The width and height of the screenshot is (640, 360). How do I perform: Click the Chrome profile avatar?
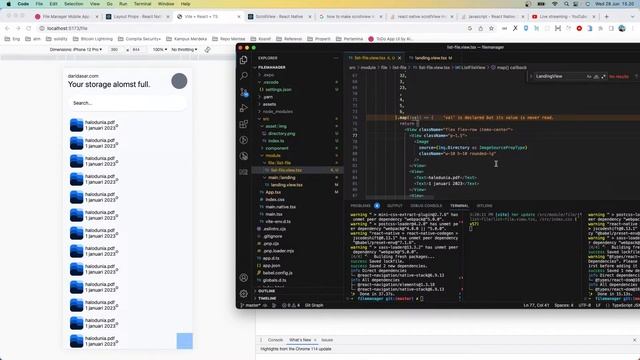coord(622,28)
